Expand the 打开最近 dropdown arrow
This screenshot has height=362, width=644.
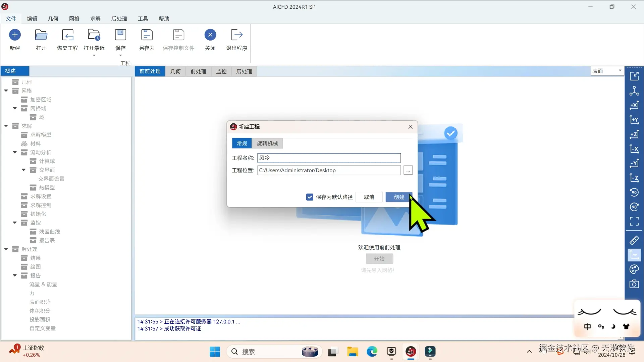[94, 56]
